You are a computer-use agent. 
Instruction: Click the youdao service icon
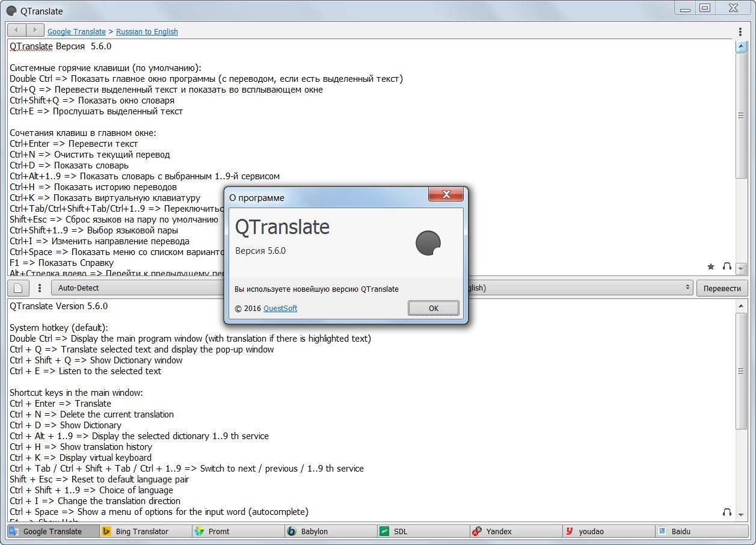pyautogui.click(x=570, y=531)
